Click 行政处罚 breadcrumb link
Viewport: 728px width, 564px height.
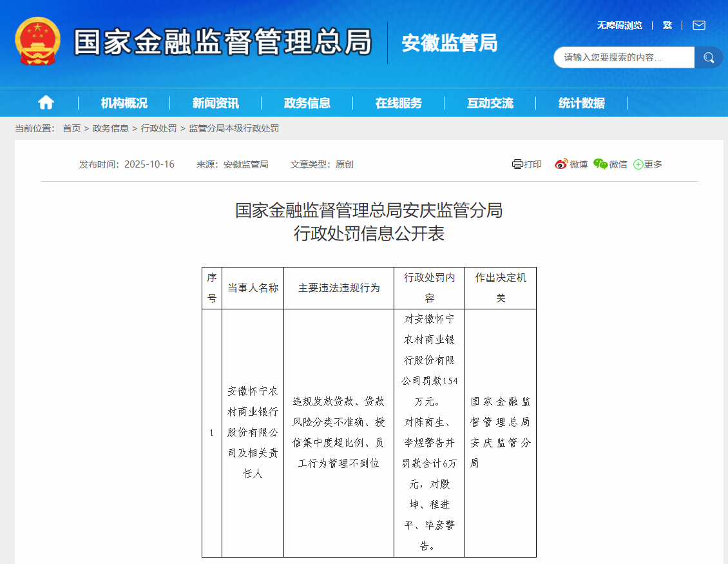tap(158, 128)
